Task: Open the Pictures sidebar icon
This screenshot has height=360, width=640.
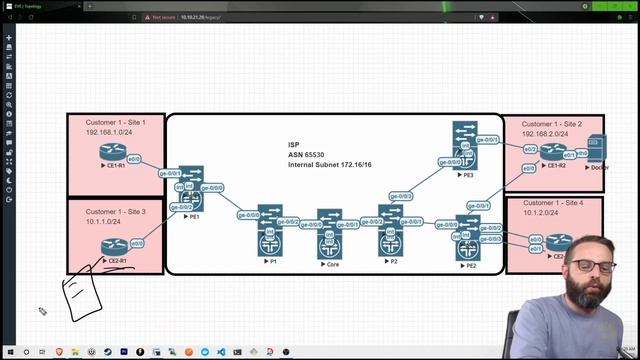Action: (x=9, y=76)
